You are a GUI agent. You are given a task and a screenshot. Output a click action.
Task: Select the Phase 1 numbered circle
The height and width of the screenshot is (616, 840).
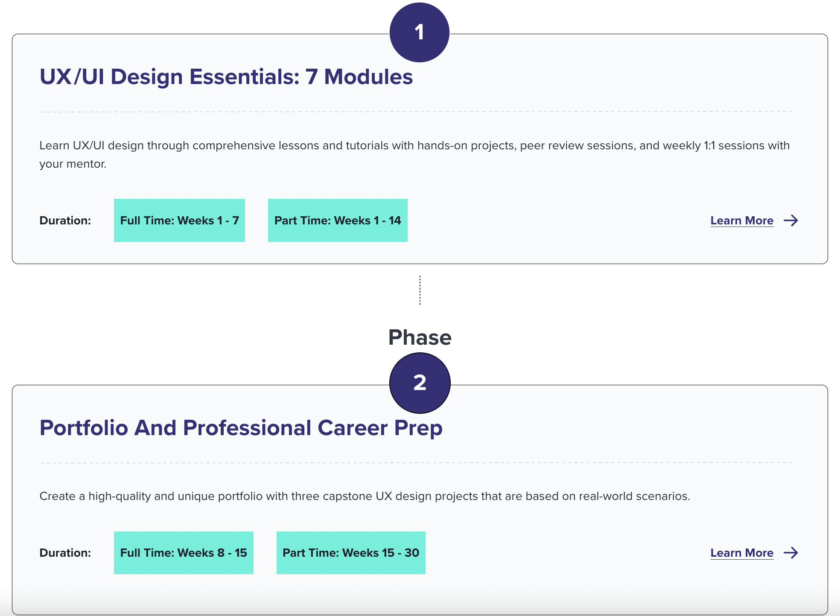click(420, 31)
